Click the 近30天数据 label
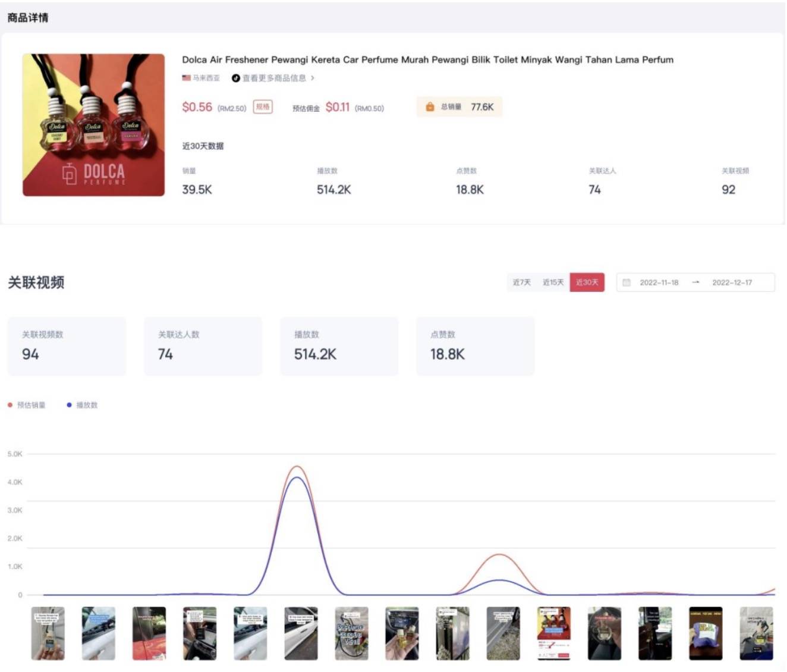The height and width of the screenshot is (672, 787). (x=203, y=146)
